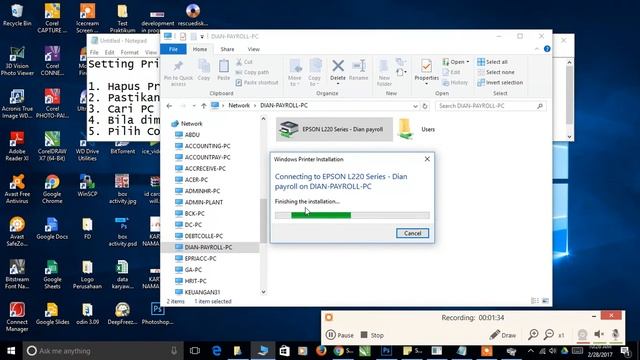The height and width of the screenshot is (360, 640).
Task: Toggle recorder webcam capture
Action: (582, 335)
